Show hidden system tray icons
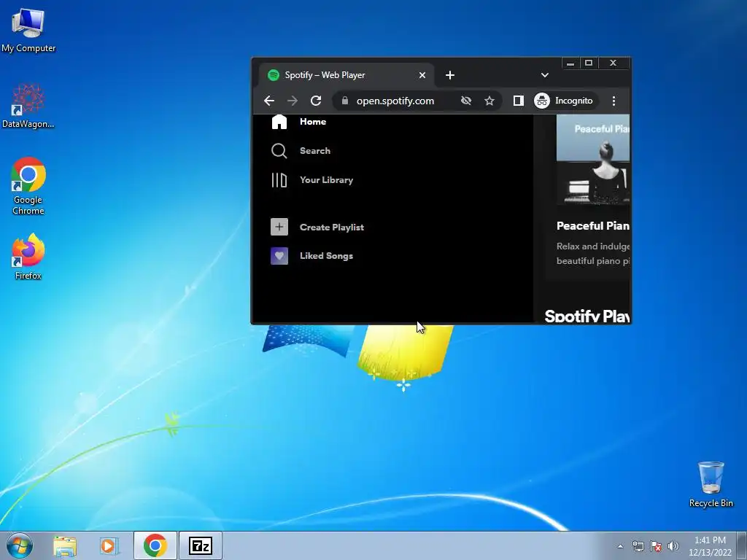747x560 pixels. tap(620, 546)
